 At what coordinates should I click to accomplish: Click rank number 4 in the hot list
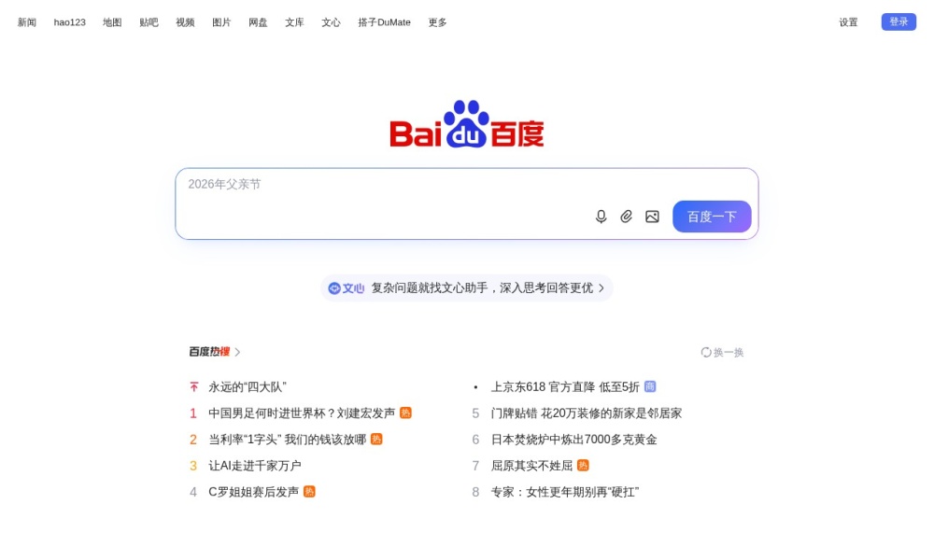193,492
